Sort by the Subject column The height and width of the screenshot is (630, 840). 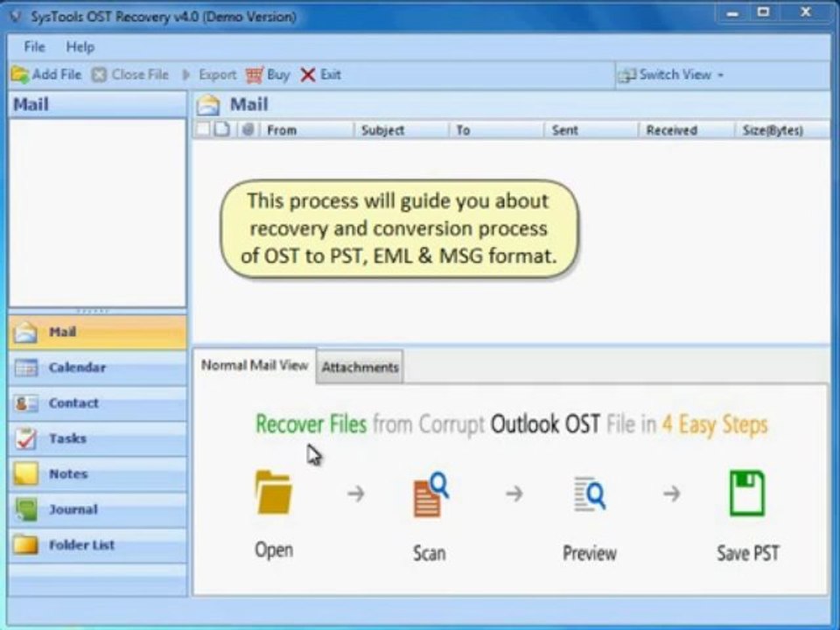(x=401, y=130)
